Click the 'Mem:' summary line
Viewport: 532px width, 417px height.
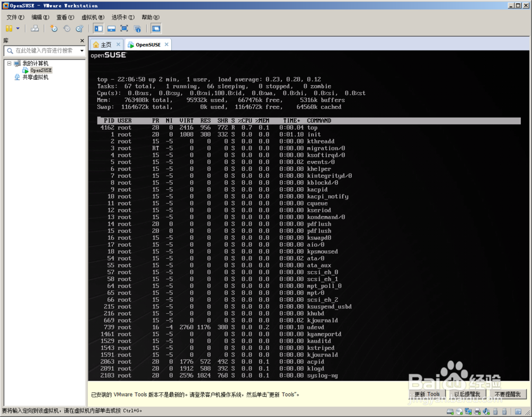[x=221, y=100]
